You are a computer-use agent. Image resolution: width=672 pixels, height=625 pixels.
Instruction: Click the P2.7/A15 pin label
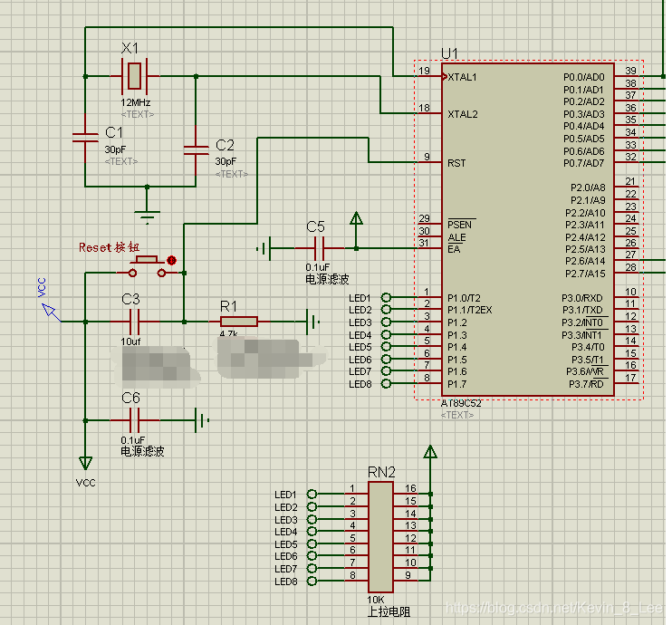click(585, 274)
